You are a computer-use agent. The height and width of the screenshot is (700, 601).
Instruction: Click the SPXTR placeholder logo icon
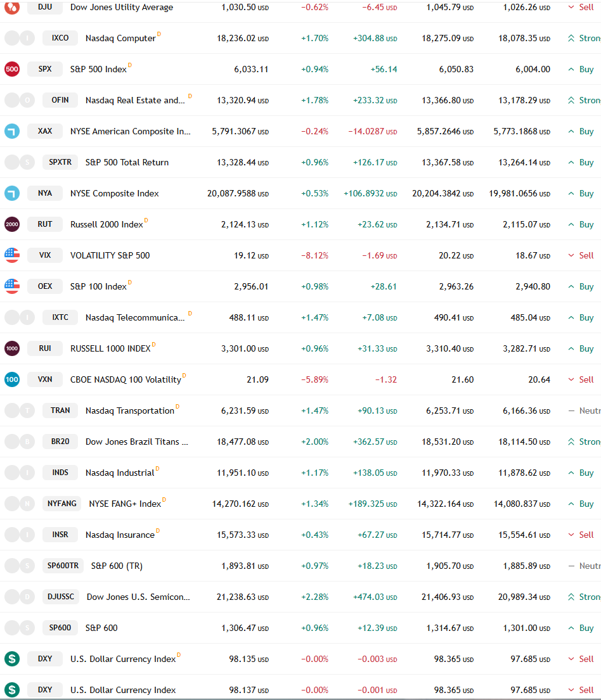20,162
